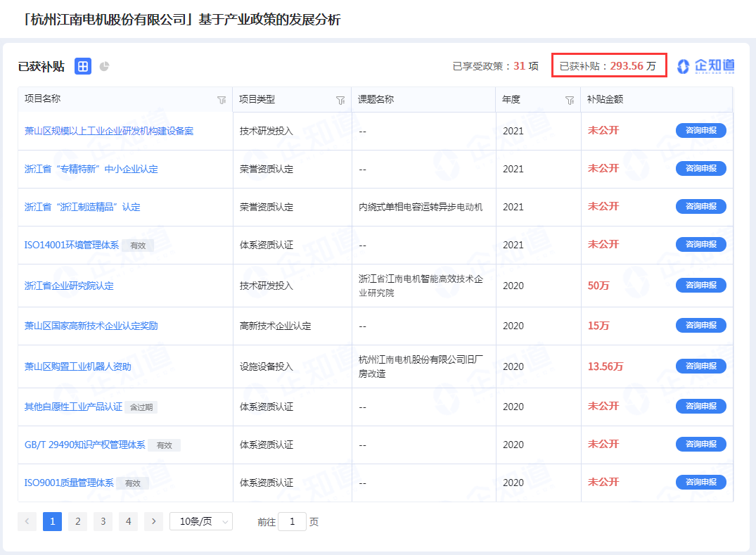
Task: Open GB/T 29490知识产权管理体系 link
Action: click(x=85, y=445)
